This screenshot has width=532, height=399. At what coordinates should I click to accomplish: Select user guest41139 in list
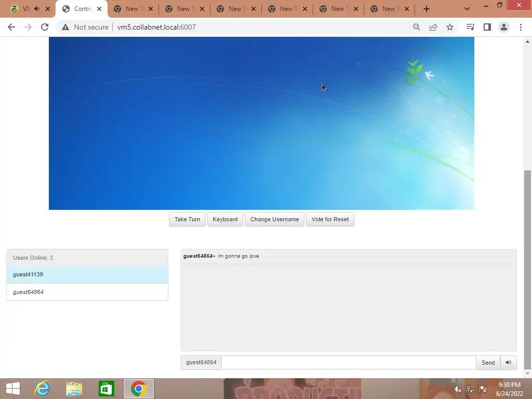(87, 274)
